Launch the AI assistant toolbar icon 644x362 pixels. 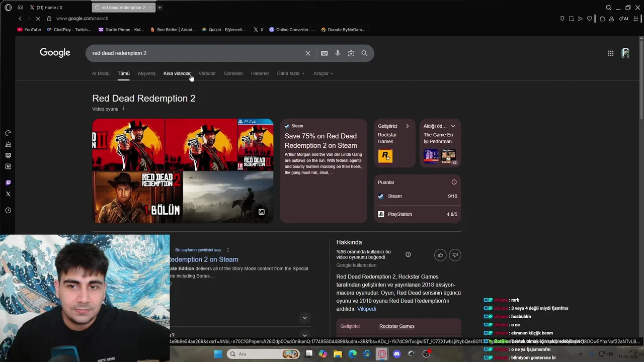(624, 19)
